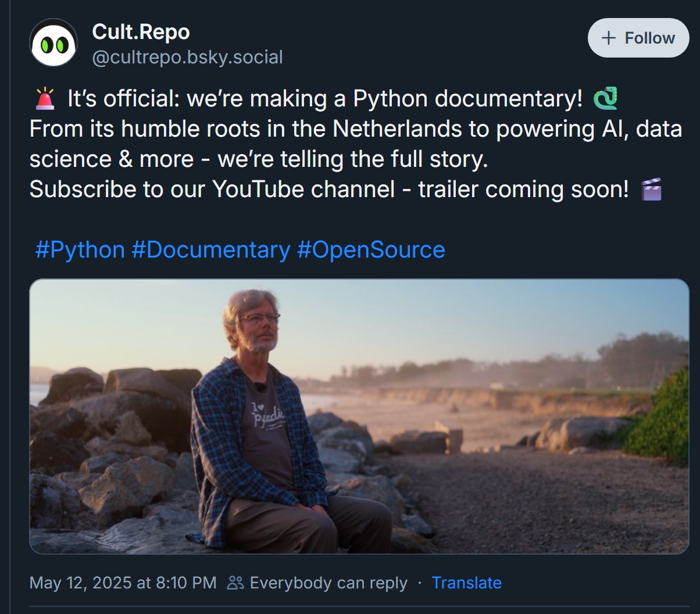Open the Cult.Repo display name link

141,32
